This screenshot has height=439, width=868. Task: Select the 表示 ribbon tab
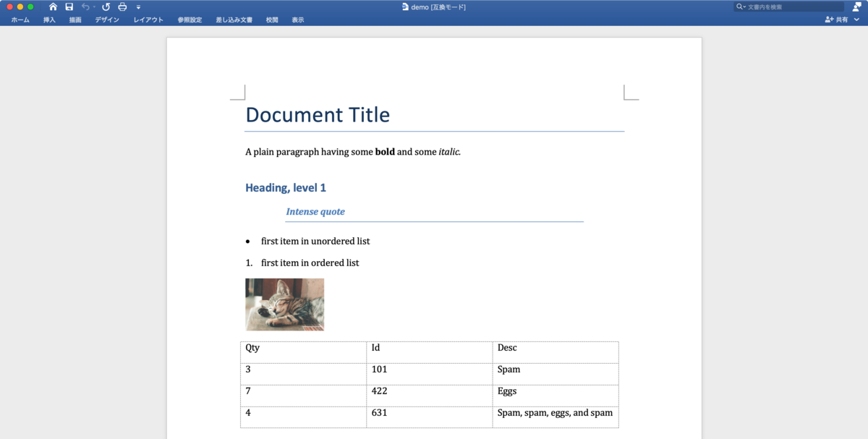tap(298, 20)
